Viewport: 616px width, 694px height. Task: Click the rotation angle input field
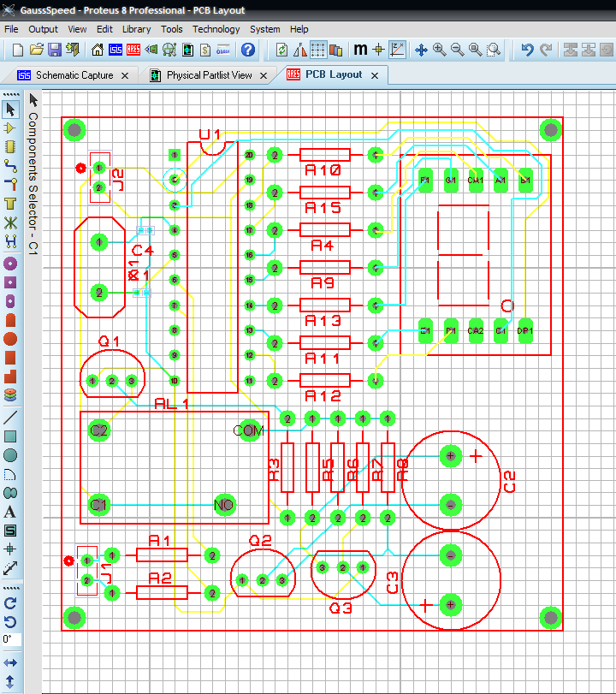point(11,639)
